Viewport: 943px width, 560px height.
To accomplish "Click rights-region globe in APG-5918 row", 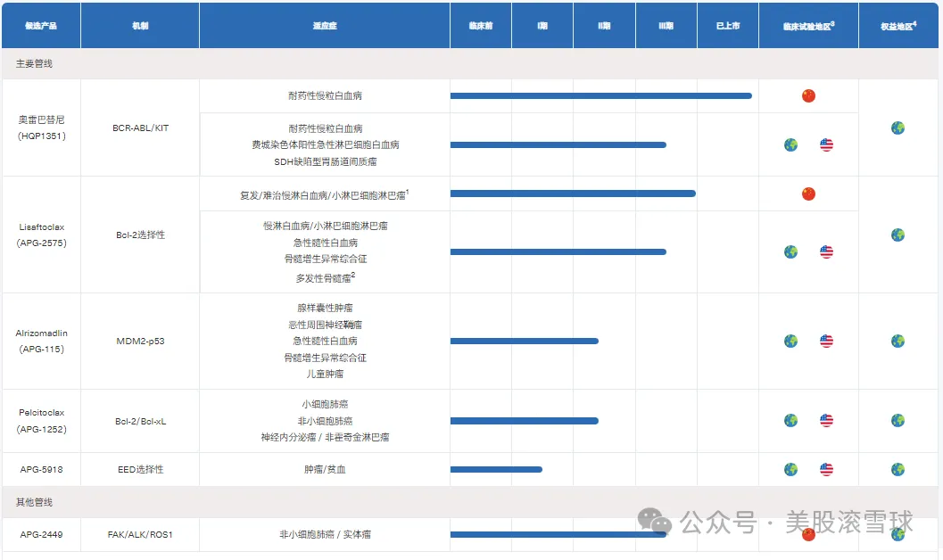I will pyautogui.click(x=898, y=469).
